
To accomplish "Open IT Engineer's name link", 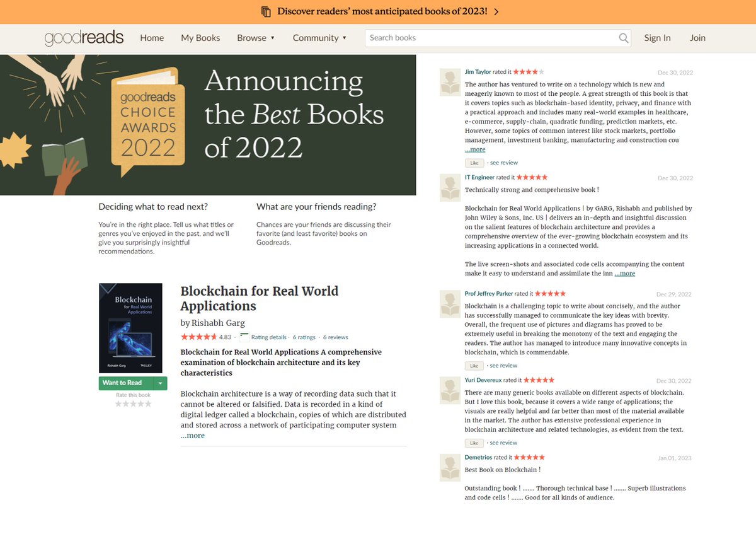I will (x=479, y=178).
